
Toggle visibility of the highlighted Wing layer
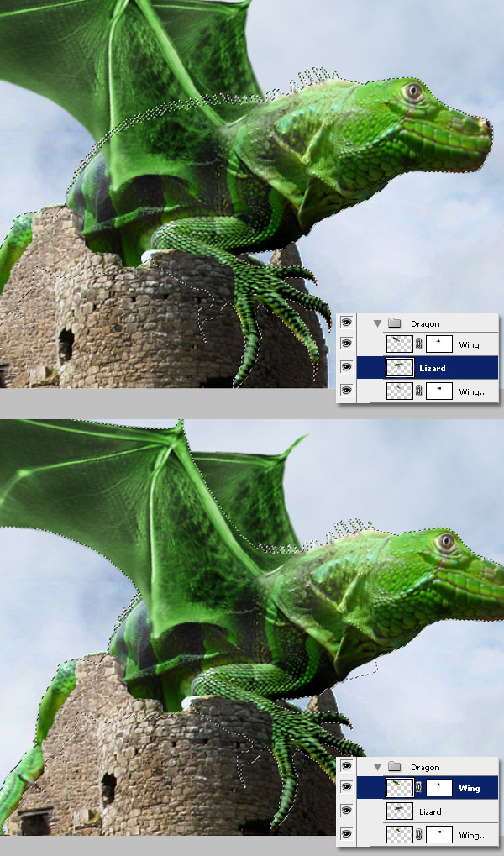pyautogui.click(x=346, y=786)
